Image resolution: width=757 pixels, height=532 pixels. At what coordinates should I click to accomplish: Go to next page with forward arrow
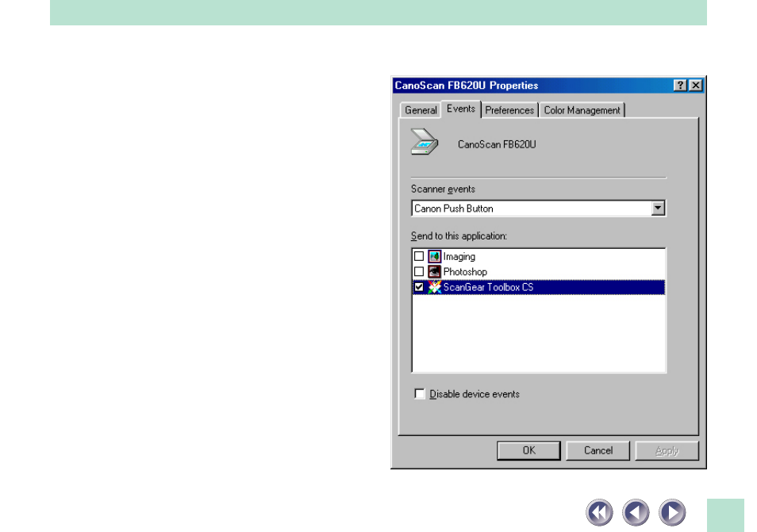(672, 512)
